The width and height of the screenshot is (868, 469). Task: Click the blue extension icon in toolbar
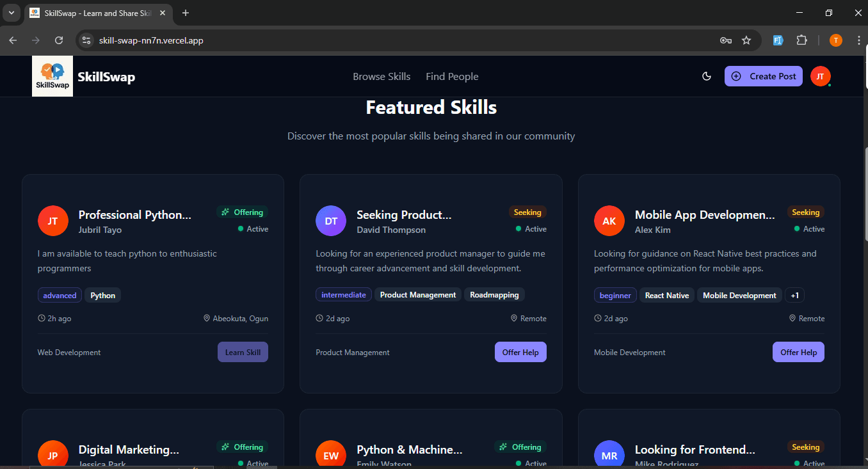tap(778, 40)
